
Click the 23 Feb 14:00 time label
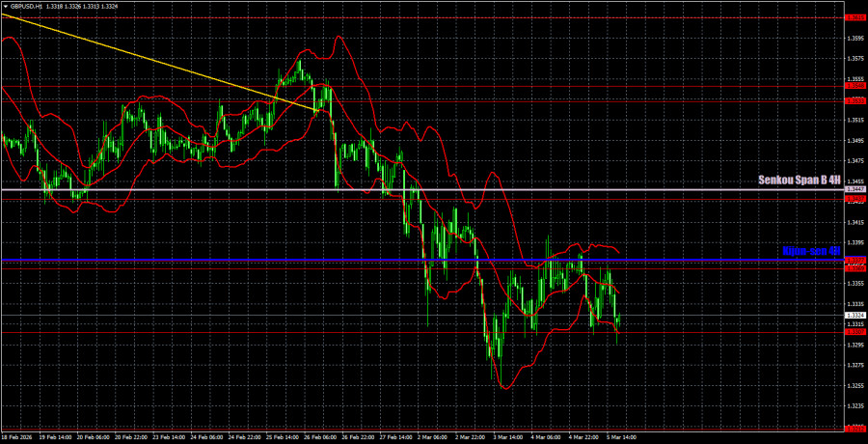(167, 437)
